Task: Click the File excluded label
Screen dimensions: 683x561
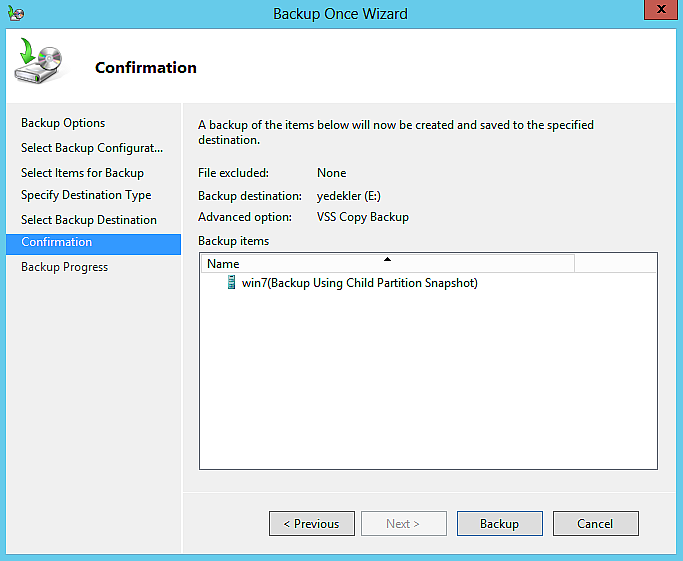Action: click(x=233, y=173)
